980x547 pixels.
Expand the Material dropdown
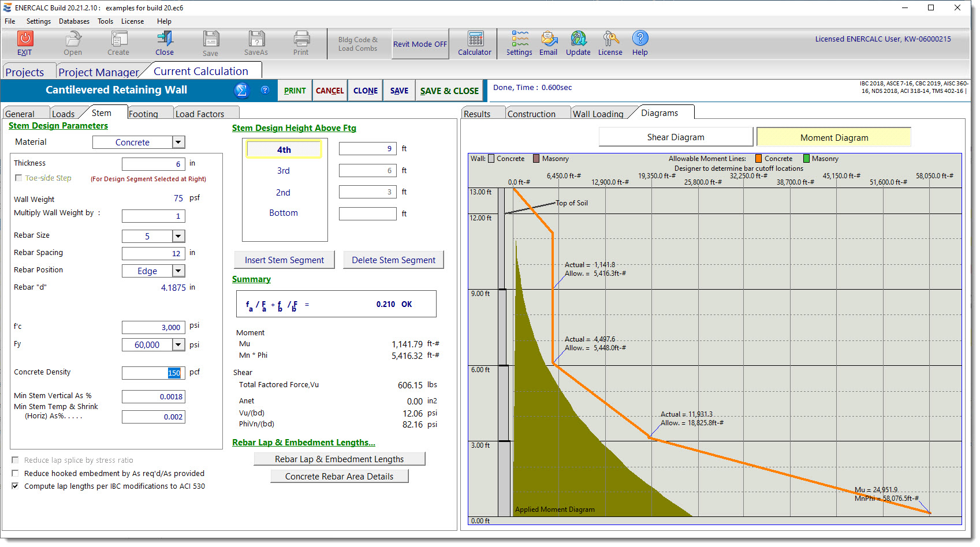pos(178,143)
